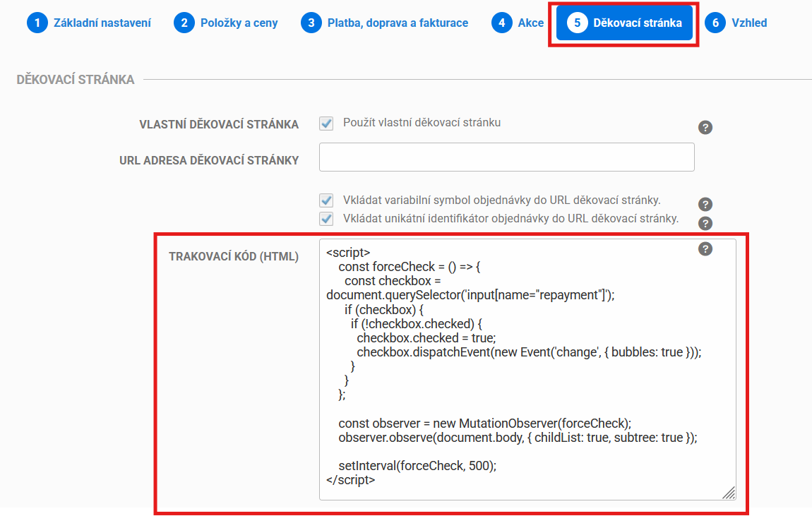This screenshot has width=812, height=516.
Task: Click the URL ADRESA DĚKOVACÍ STRÁNKY label
Action: click(x=209, y=160)
